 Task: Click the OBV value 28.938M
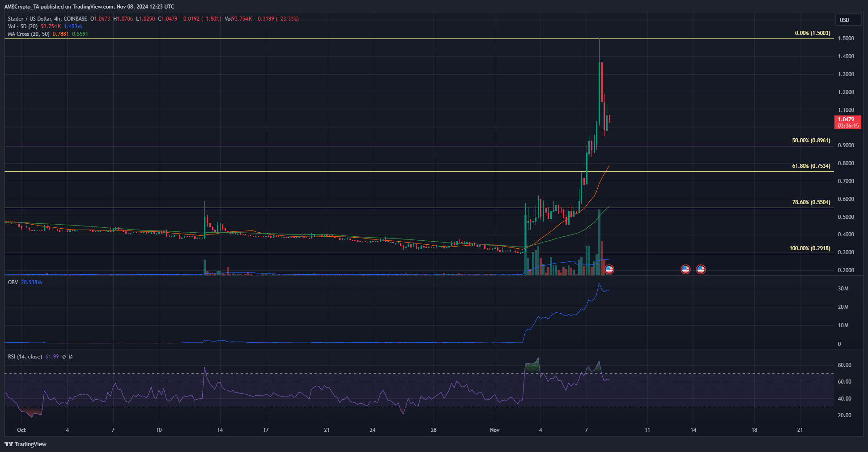point(31,282)
